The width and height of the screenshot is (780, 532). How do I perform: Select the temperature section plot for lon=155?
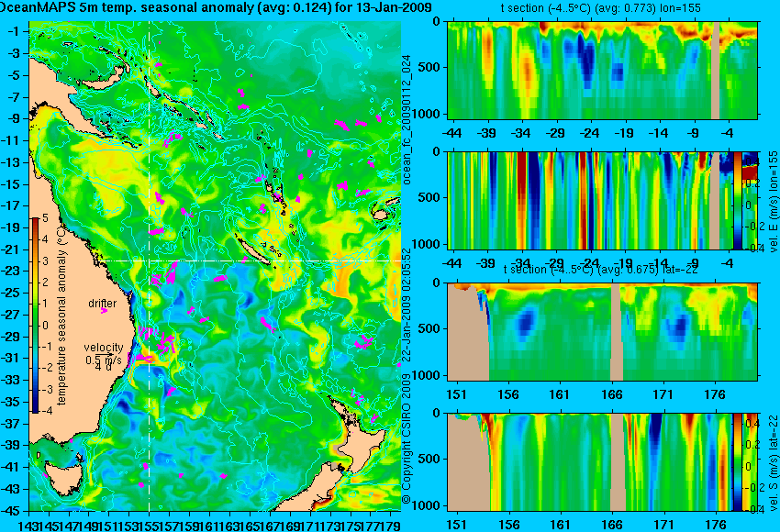tap(602, 70)
